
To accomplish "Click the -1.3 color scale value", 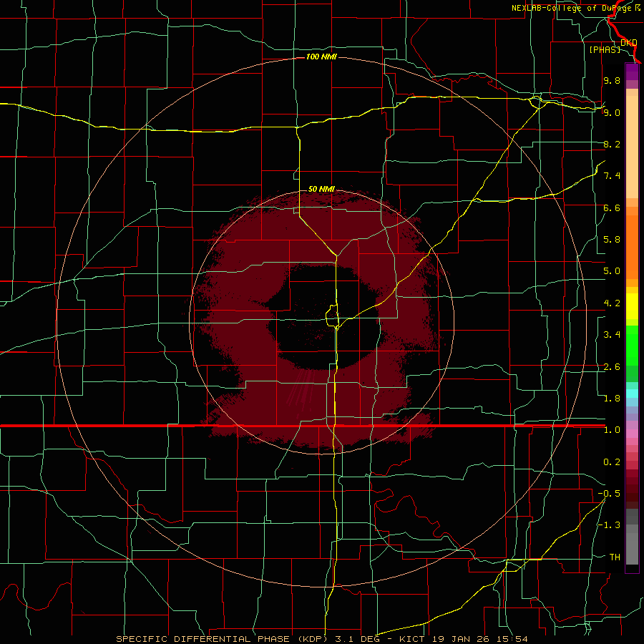I will (609, 525).
